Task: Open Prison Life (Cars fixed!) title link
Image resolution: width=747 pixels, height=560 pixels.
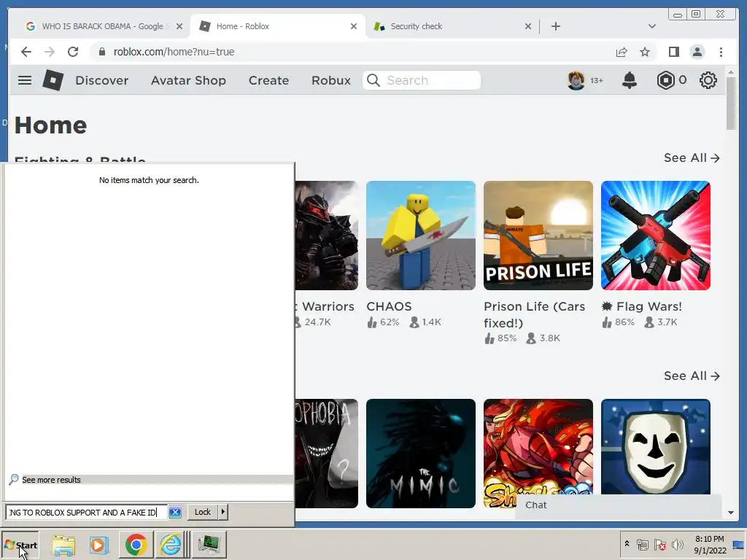Action: [x=534, y=314]
